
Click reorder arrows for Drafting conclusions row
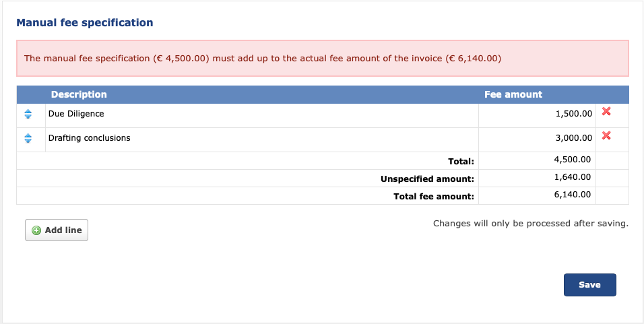tap(28, 138)
